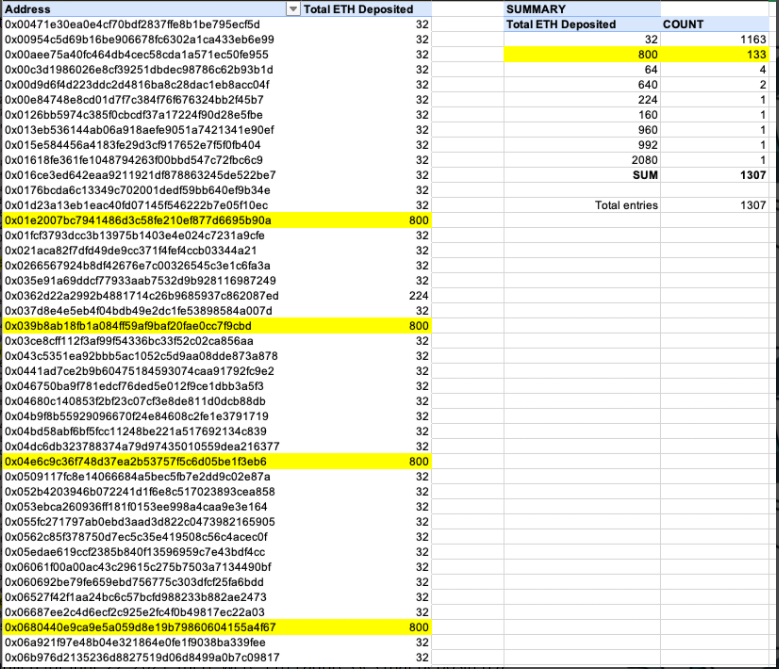This screenshot has width=779, height=669.
Task: Click the count cell 1163
Action: [x=714, y=39]
